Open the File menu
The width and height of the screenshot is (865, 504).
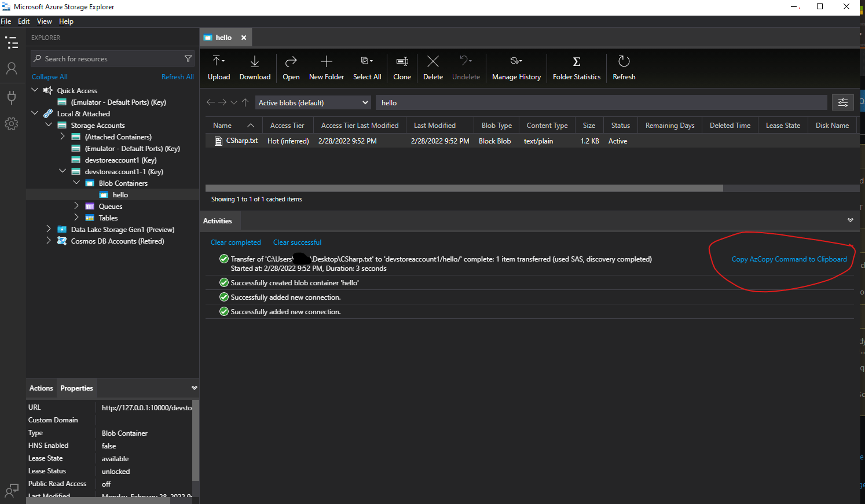pyautogui.click(x=6, y=21)
